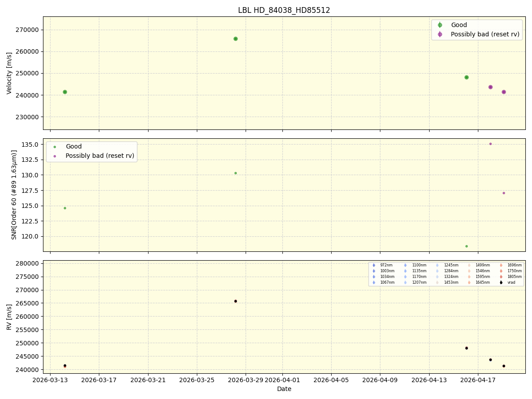Click the 280000 tick in RV panel
The image size is (532, 399).
[x=27, y=263]
